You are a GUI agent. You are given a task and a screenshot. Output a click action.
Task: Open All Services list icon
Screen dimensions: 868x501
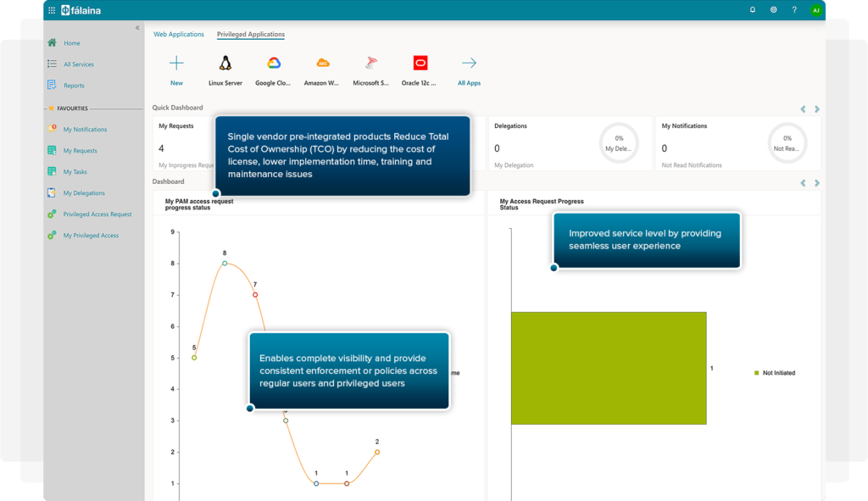52,64
